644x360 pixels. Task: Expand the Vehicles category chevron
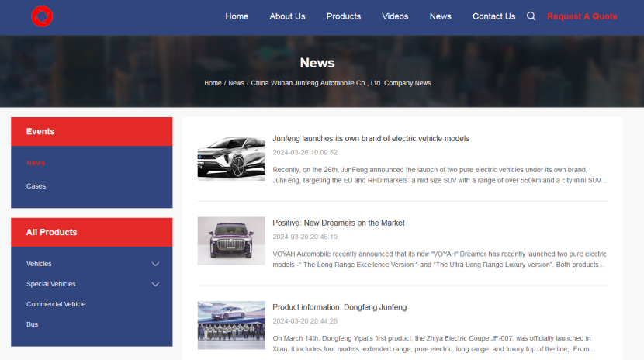(155, 264)
